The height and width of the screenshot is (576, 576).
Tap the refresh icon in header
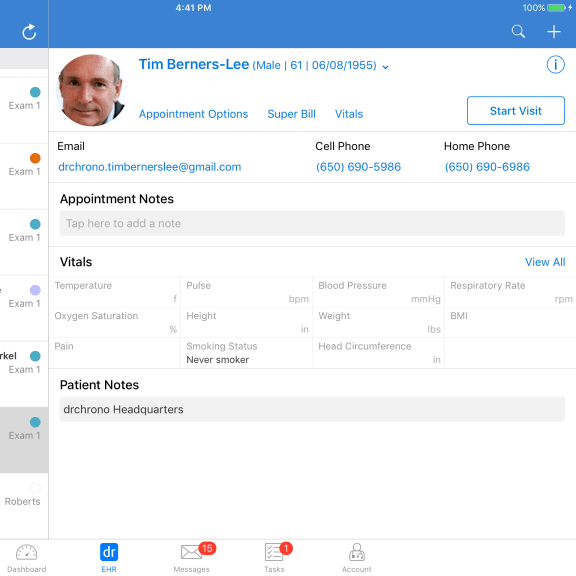tap(29, 32)
